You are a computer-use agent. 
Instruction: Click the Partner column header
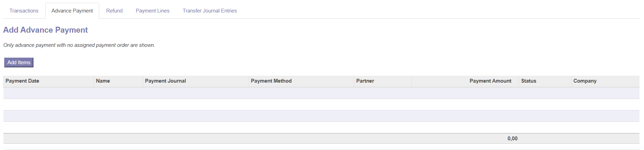[365, 81]
